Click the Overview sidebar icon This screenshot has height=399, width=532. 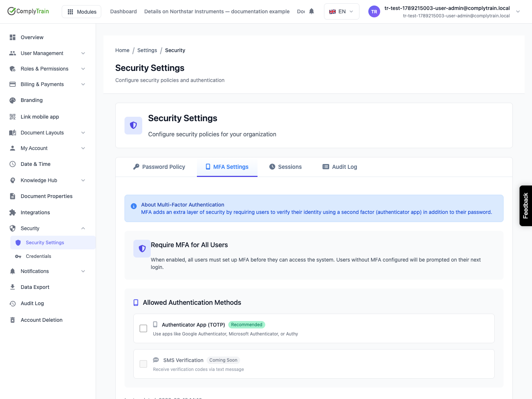point(13,37)
